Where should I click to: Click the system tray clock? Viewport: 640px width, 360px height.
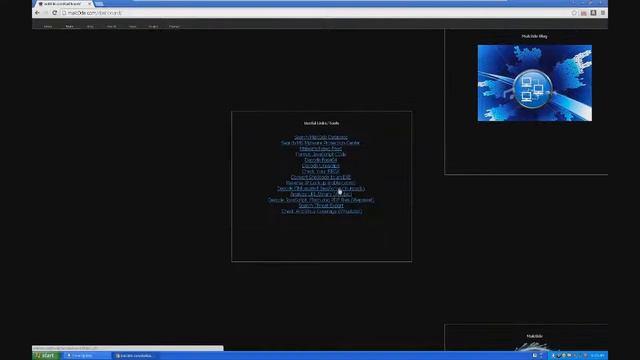[597, 356]
